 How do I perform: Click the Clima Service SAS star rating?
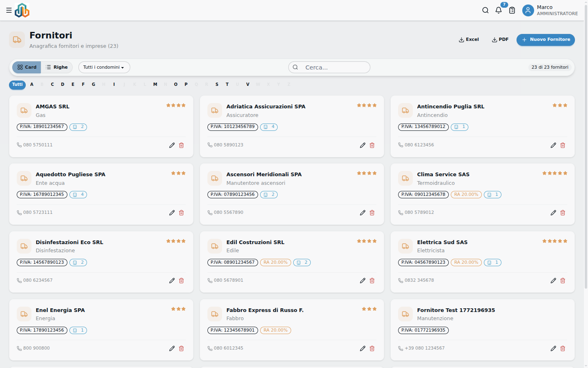click(555, 173)
